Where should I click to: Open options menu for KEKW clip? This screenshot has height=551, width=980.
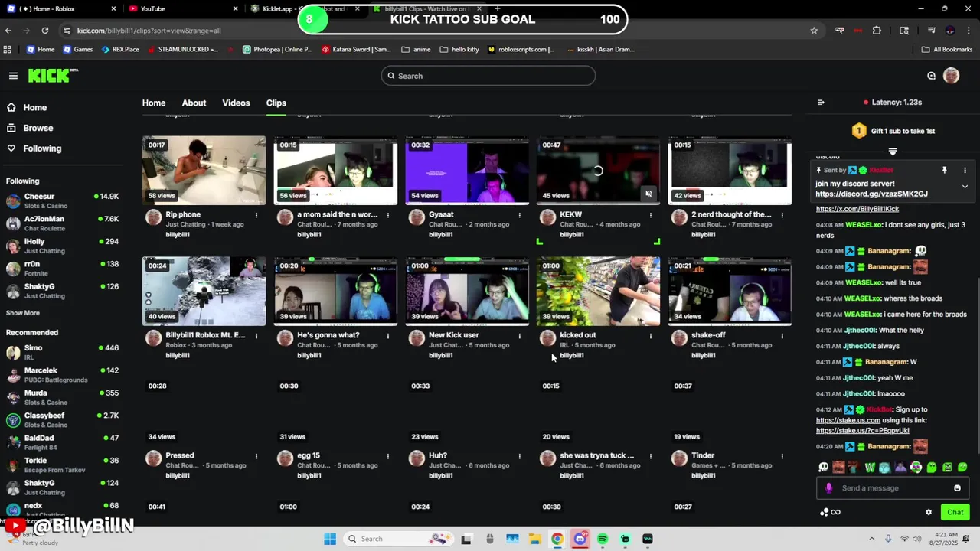651,215
